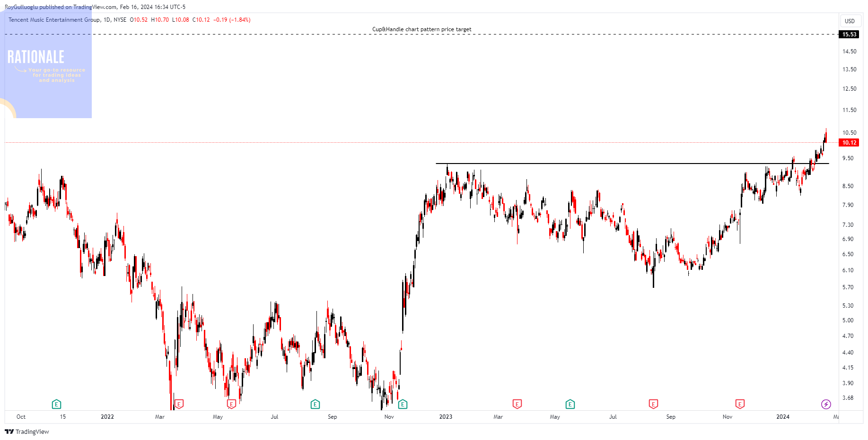Click the 3.90 price axis label
This screenshot has height=440, width=868.
(x=848, y=383)
